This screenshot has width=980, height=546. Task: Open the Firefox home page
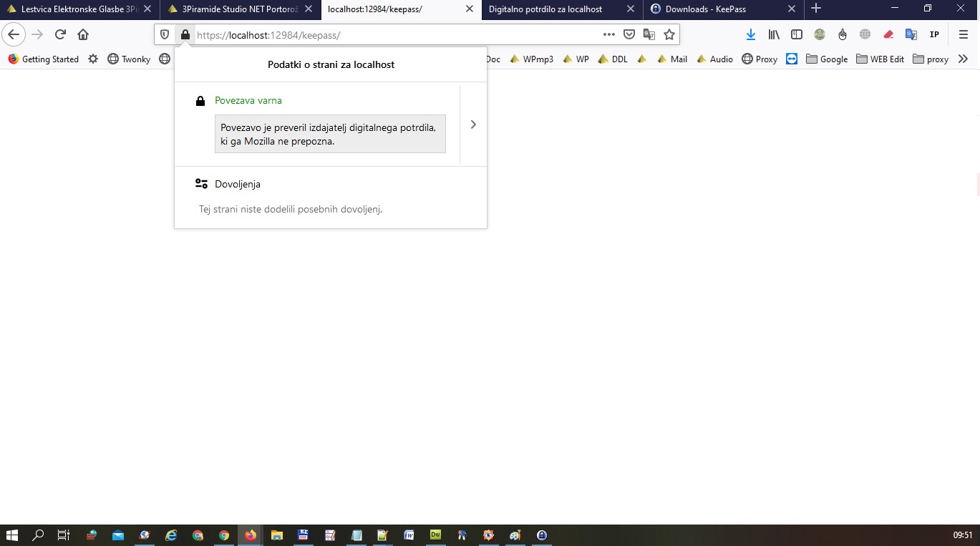83,34
